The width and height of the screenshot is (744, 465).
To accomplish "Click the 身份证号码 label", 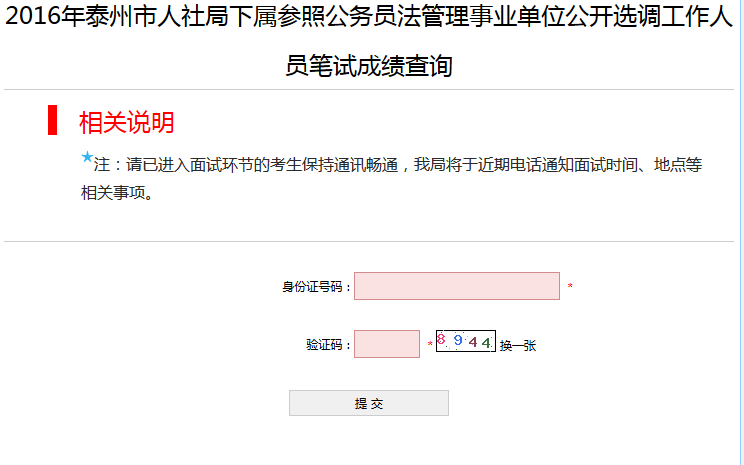I will (316, 287).
